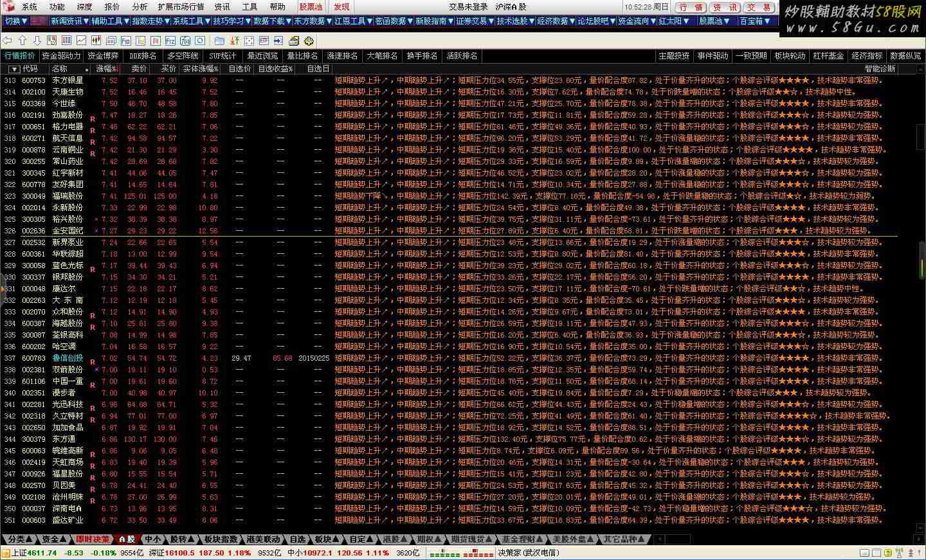Open the 帮助 menu
926x560 pixels.
pyautogui.click(x=278, y=7)
